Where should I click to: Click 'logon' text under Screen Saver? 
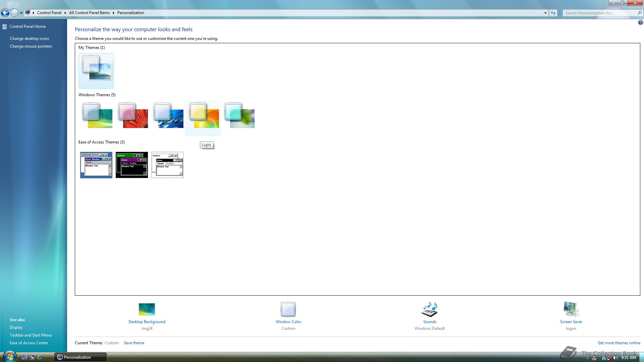[571, 328]
